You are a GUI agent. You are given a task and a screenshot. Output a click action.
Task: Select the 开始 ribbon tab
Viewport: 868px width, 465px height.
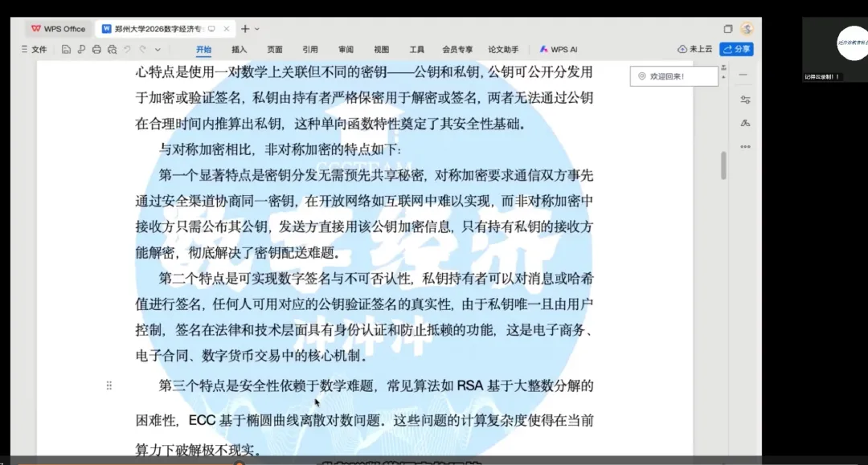coord(203,49)
